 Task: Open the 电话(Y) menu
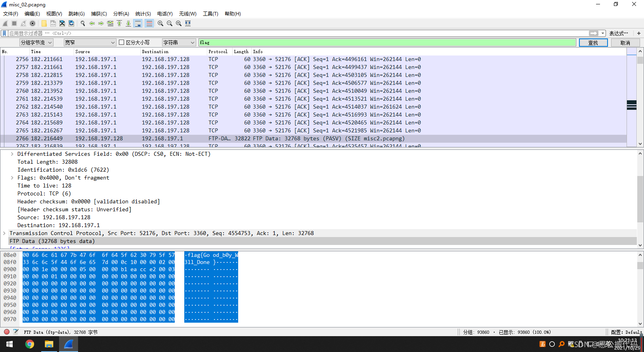pos(165,13)
